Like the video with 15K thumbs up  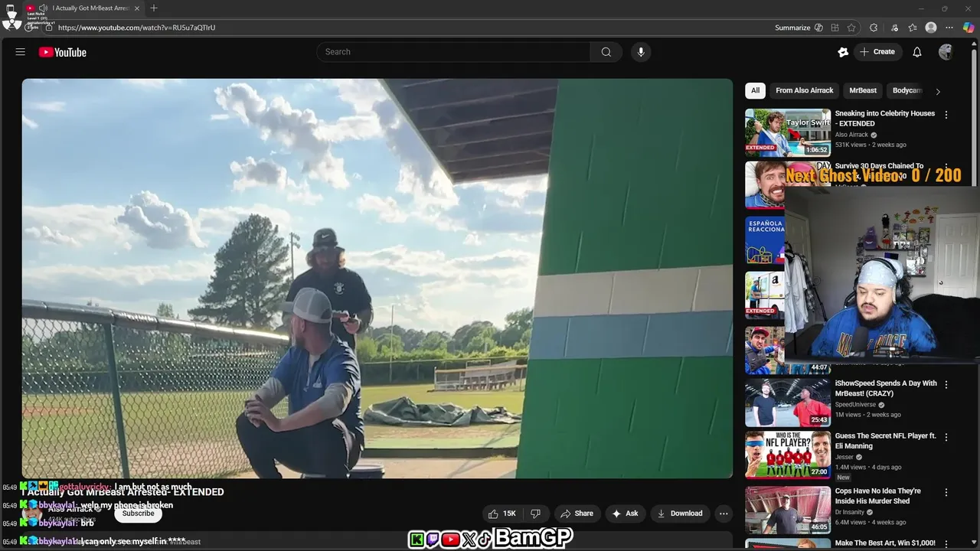(503, 514)
